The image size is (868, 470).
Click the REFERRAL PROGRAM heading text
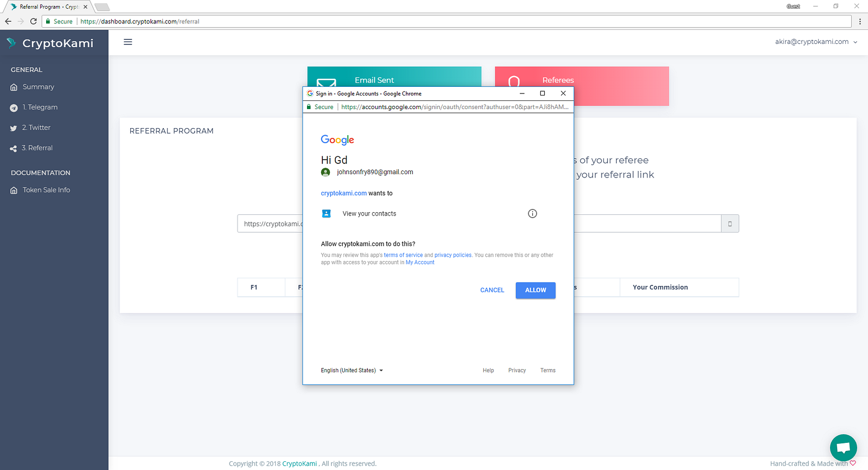(171, 131)
